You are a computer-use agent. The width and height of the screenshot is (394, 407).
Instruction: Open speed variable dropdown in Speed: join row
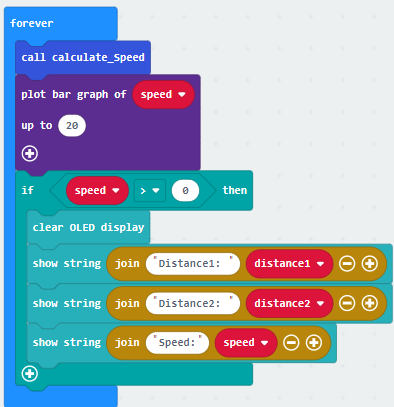(x=246, y=343)
